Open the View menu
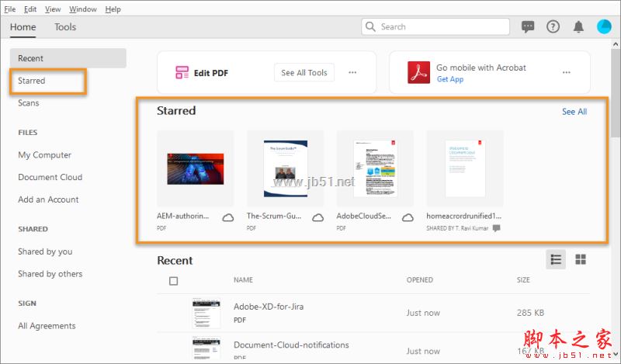This screenshot has width=621, height=364. pyautogui.click(x=53, y=9)
